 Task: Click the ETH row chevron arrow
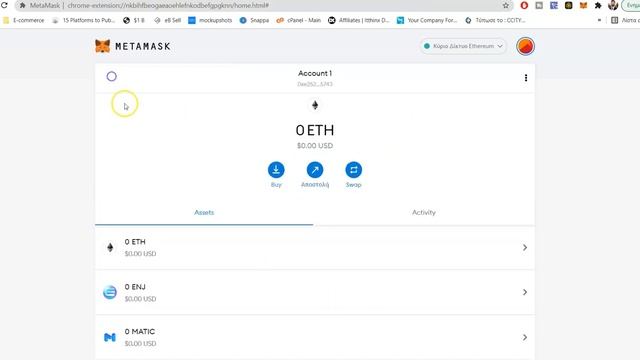(524, 247)
